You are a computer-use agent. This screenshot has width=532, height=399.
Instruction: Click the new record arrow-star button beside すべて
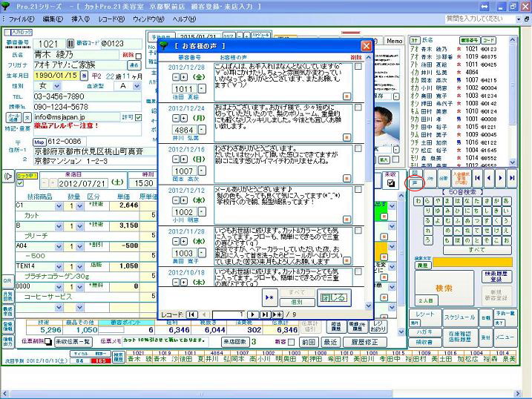pyautogui.click(x=270, y=297)
